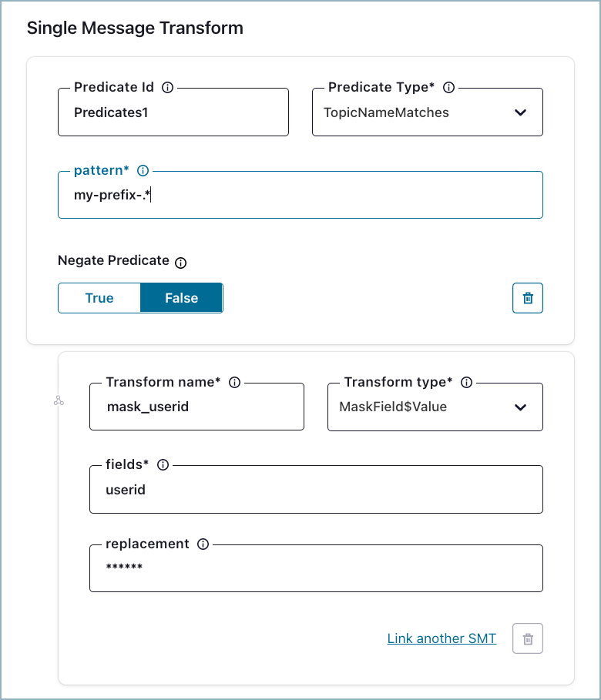Click the Link another SMT link
This screenshot has width=601, height=700.
coord(442,638)
